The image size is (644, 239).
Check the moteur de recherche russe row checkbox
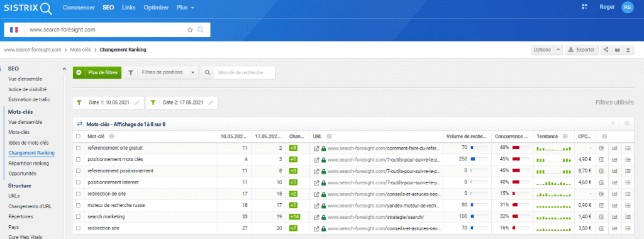pyautogui.click(x=79, y=205)
